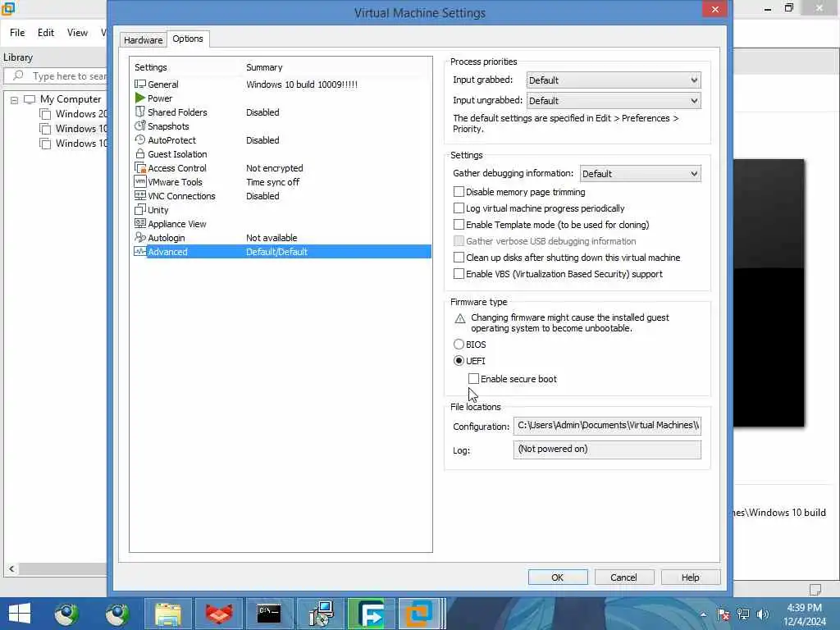
Task: Enable Template mode checkbox
Action: tap(459, 225)
